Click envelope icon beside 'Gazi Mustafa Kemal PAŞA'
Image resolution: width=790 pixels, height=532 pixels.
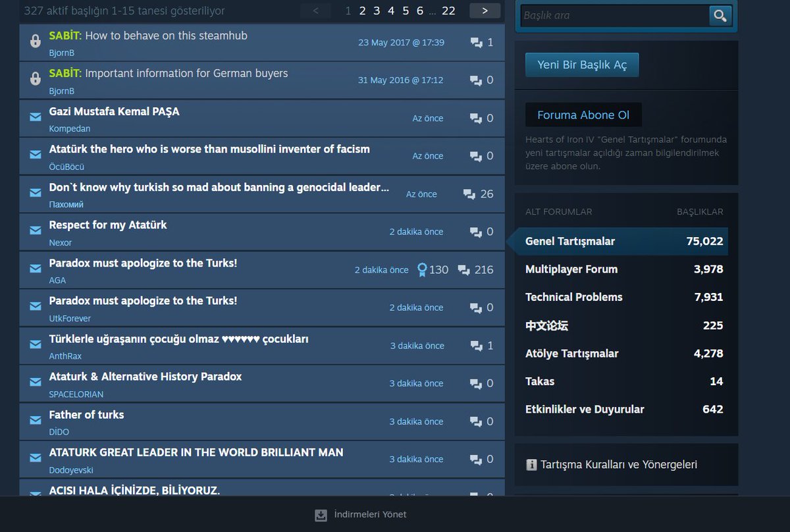36,117
